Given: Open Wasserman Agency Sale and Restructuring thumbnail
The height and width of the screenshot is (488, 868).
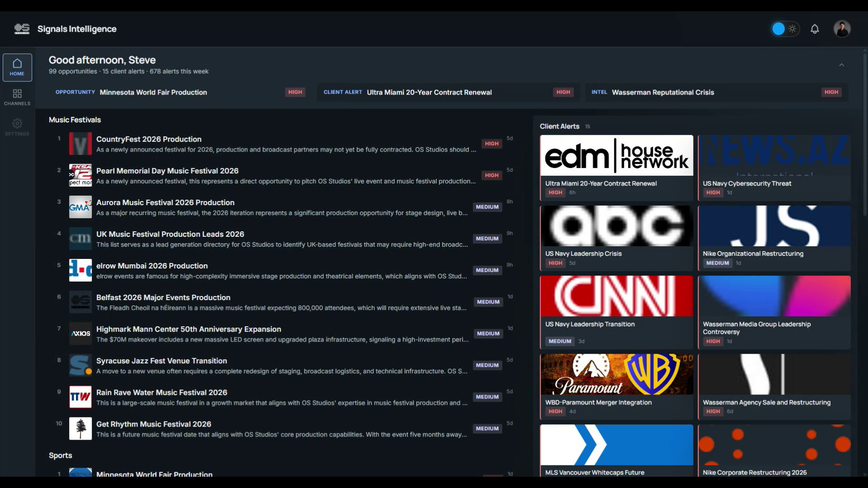Looking at the screenshot, I should point(774,374).
